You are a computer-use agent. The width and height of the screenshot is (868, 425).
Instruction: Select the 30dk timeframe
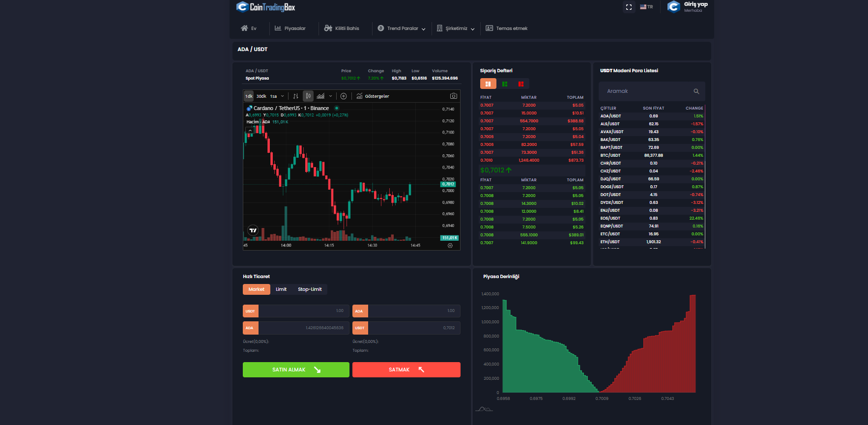point(261,96)
